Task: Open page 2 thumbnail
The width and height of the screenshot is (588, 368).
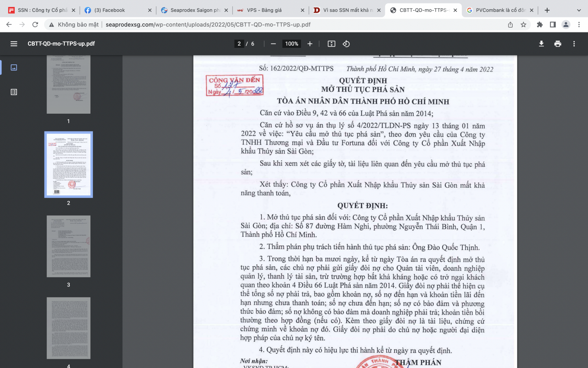Action: click(x=68, y=164)
